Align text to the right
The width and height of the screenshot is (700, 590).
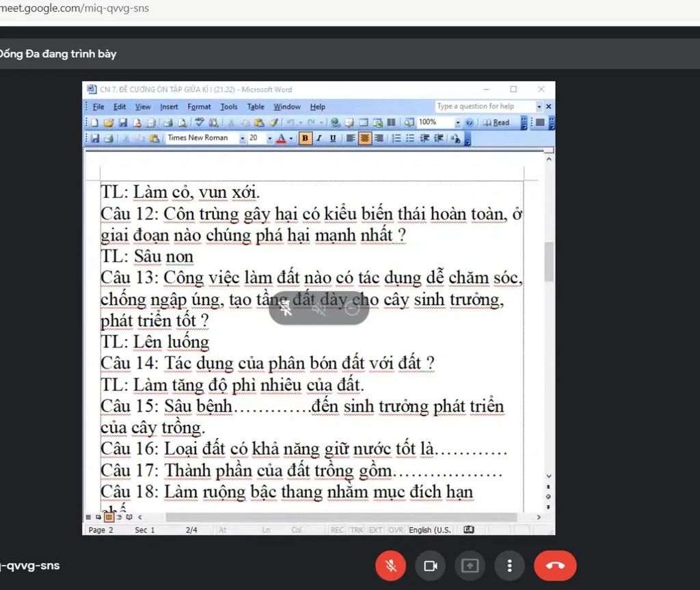point(379,138)
